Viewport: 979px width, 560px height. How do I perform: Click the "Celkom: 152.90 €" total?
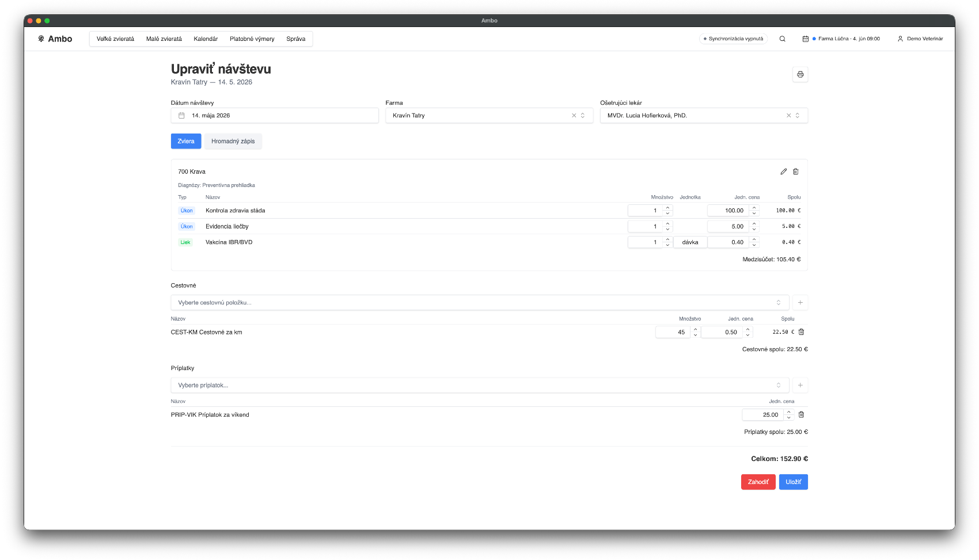779,459
